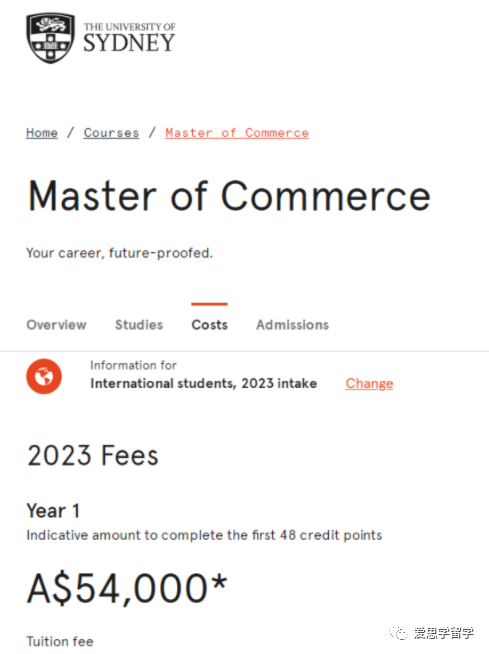Switch to the Studies tab
This screenshot has width=489, height=654.
[139, 325]
